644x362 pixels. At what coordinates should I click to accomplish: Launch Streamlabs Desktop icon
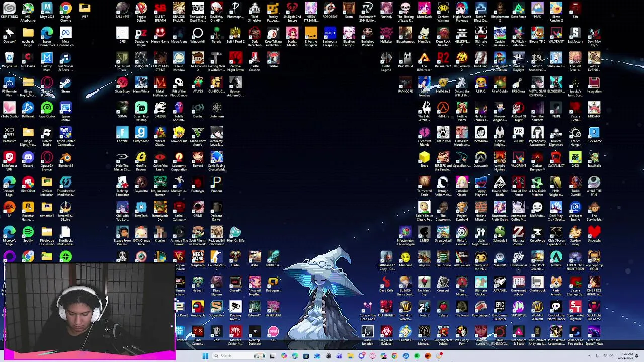(x=141, y=112)
